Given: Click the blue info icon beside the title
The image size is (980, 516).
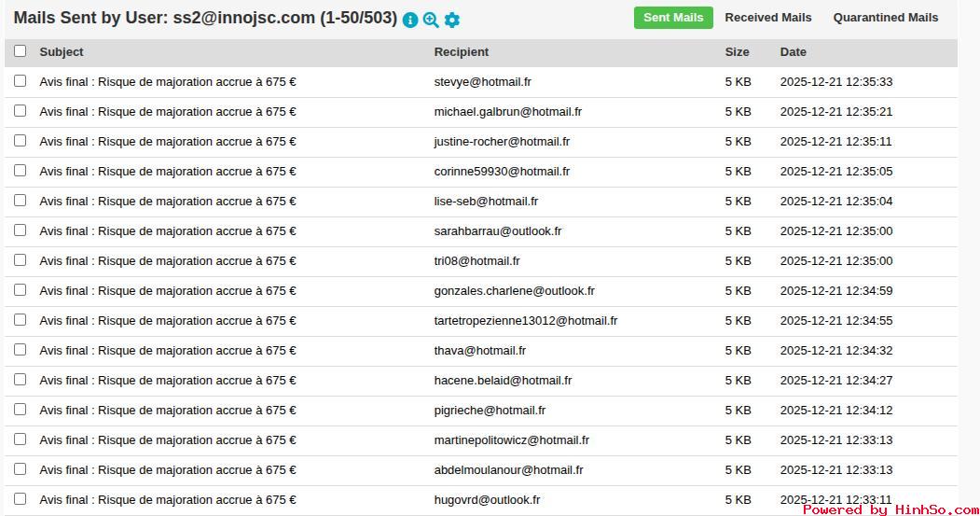Looking at the screenshot, I should (410, 20).
